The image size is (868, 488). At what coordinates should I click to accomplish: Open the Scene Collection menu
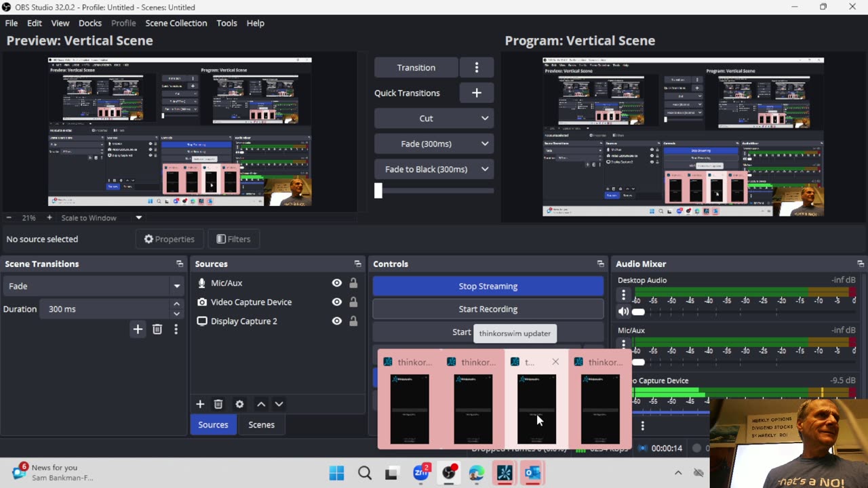176,23
